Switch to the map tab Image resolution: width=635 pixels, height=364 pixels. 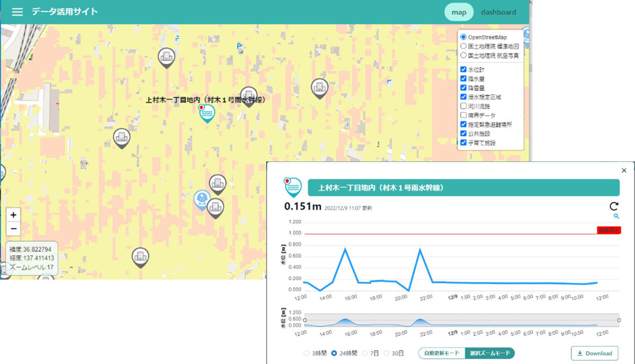click(459, 12)
